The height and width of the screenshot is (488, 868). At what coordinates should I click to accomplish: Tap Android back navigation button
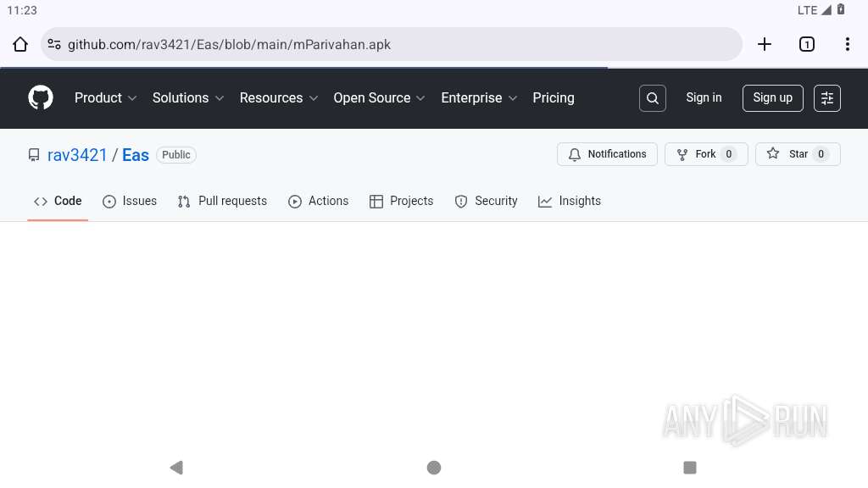coord(176,468)
